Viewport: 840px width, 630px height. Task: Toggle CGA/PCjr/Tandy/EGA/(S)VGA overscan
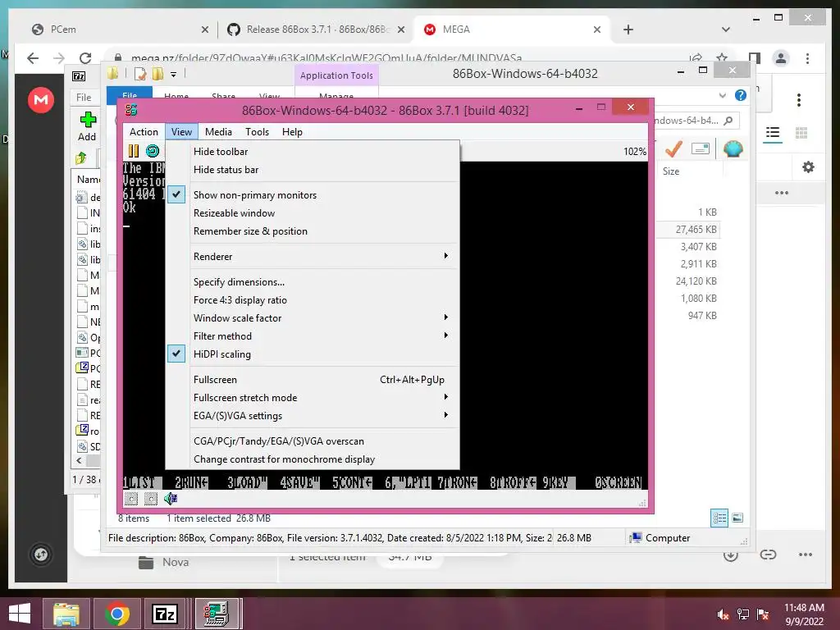pyautogui.click(x=313, y=441)
